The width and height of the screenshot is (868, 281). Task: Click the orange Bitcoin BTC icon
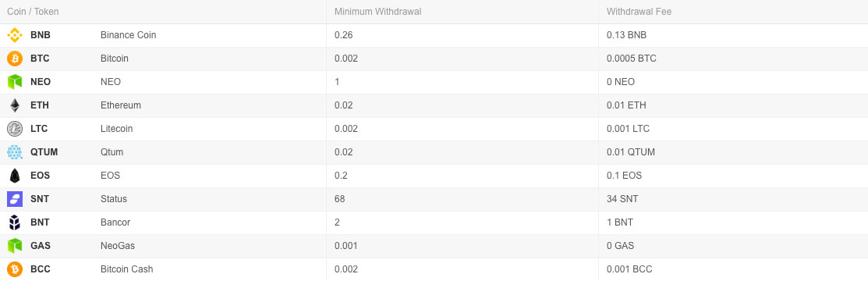(x=14, y=59)
